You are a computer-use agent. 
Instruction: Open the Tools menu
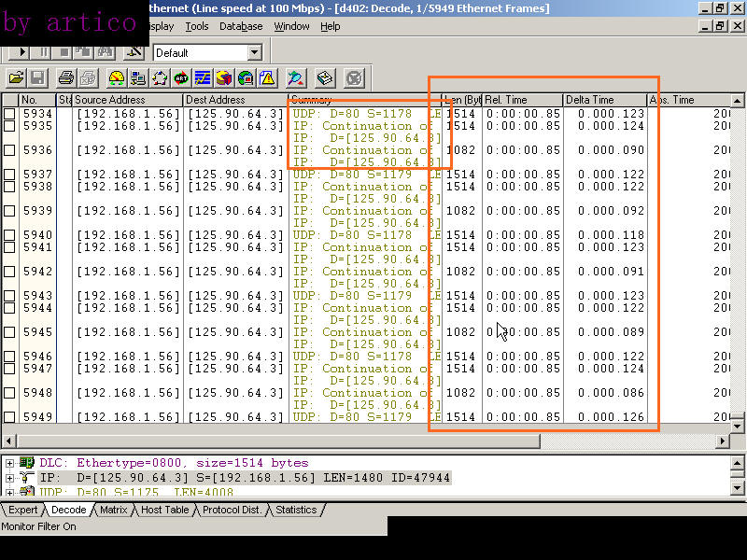coord(196,26)
